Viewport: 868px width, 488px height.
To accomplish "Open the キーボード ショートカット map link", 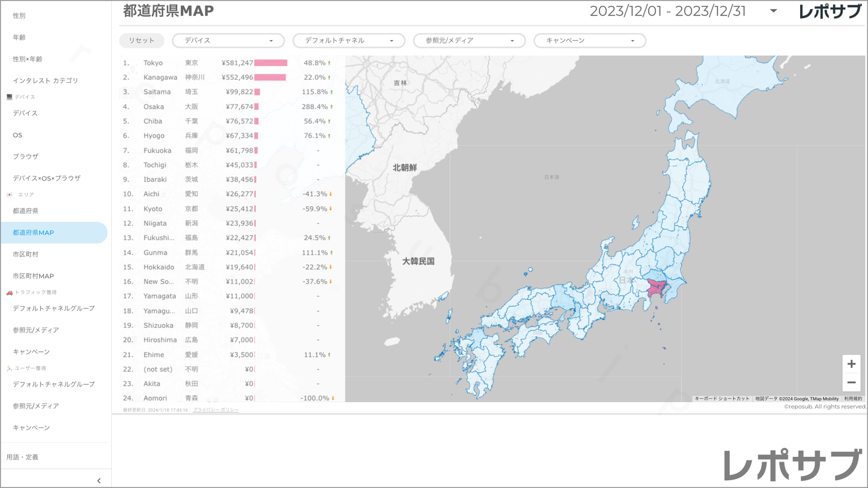I will [x=721, y=399].
